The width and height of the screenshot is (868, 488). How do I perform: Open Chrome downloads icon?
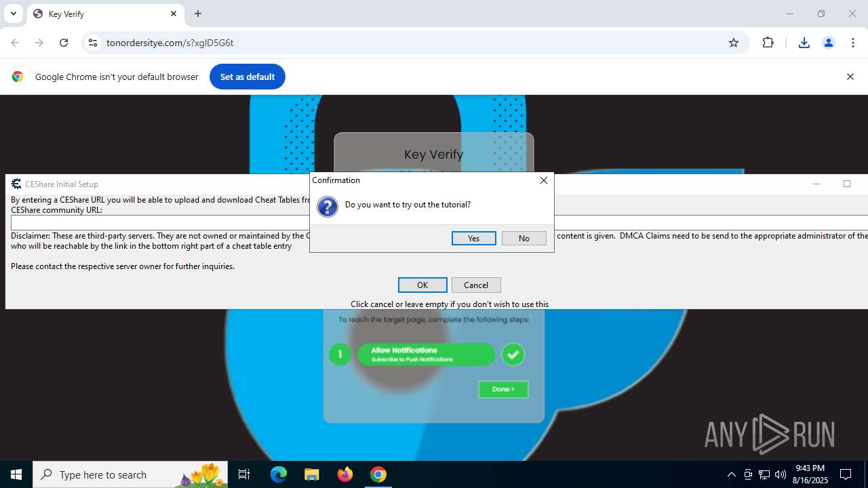pyautogui.click(x=804, y=43)
